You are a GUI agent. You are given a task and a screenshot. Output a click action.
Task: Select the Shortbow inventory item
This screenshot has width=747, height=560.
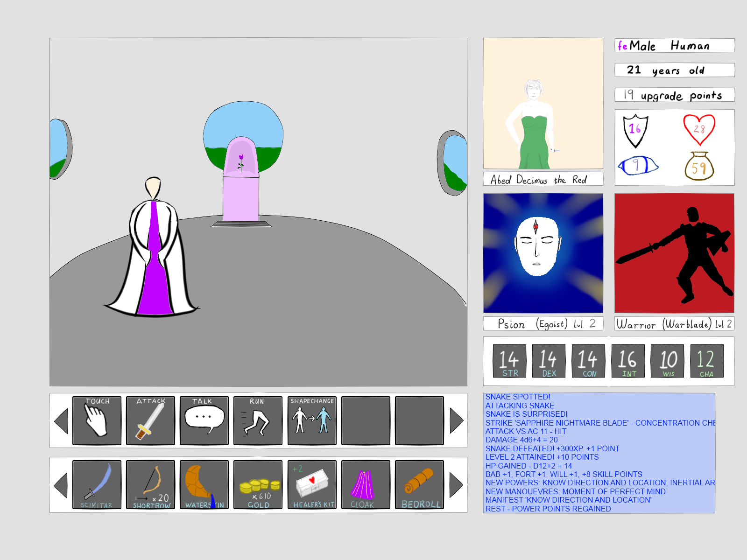click(x=150, y=484)
